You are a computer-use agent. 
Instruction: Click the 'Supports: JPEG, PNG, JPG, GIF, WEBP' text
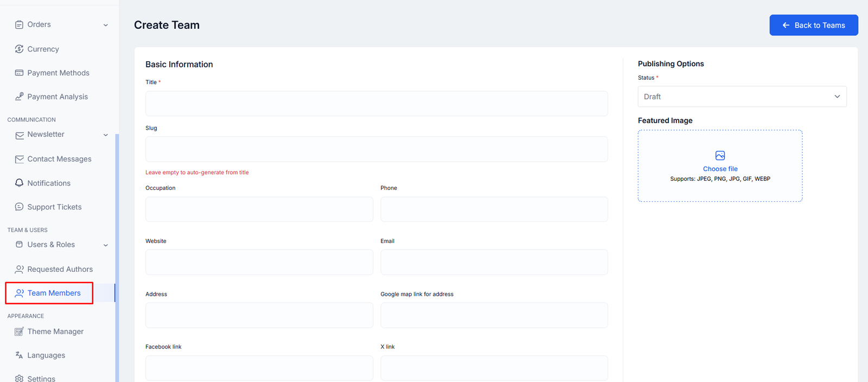[720, 179]
